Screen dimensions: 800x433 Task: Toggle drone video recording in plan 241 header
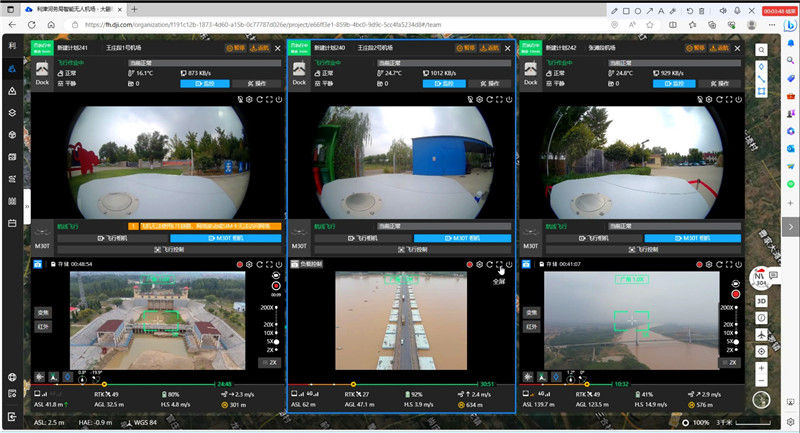(x=239, y=264)
